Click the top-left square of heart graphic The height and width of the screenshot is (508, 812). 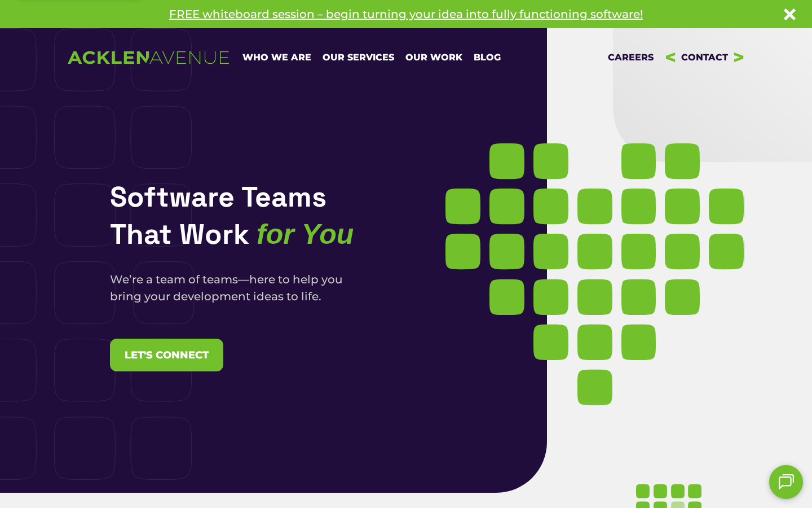[506, 161]
